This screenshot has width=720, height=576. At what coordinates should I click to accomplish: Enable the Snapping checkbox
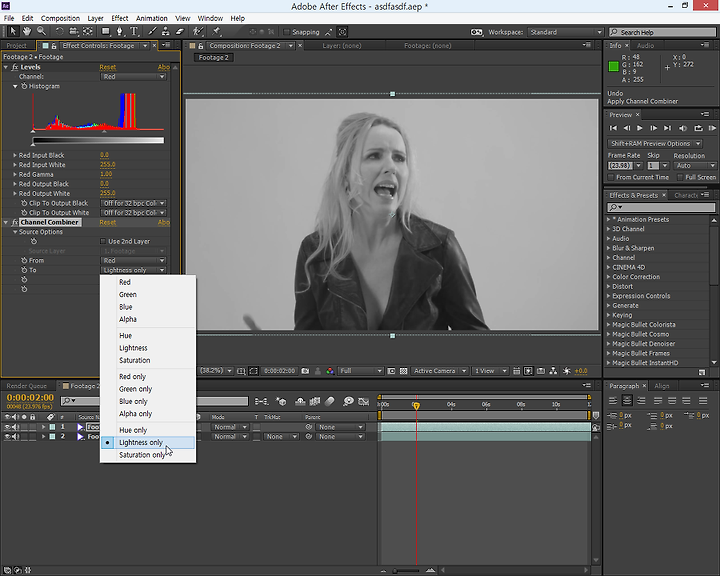tap(287, 32)
